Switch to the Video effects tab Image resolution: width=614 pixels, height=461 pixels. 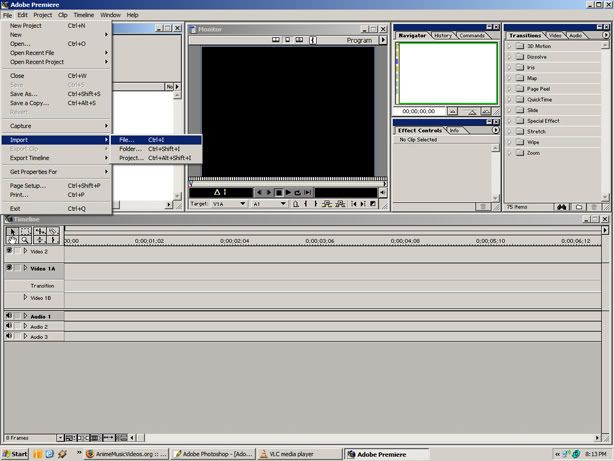(x=554, y=35)
